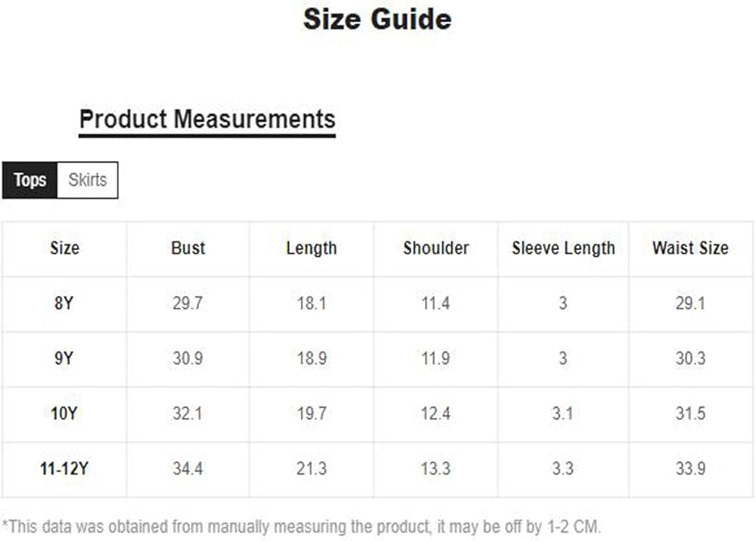Viewport: 756px width, 541px height.
Task: Click the 10Y size row label
Action: pos(64,413)
